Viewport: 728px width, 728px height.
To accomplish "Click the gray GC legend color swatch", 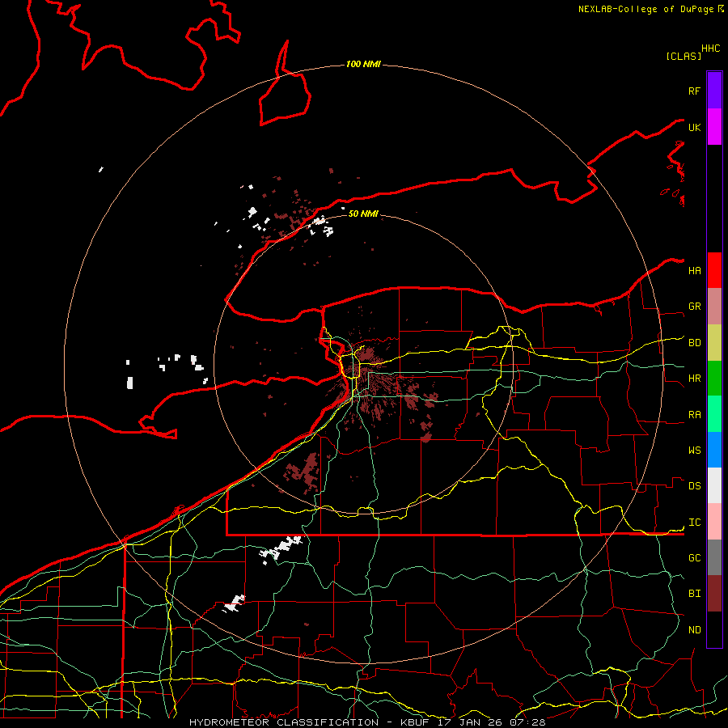I will pos(714,557).
